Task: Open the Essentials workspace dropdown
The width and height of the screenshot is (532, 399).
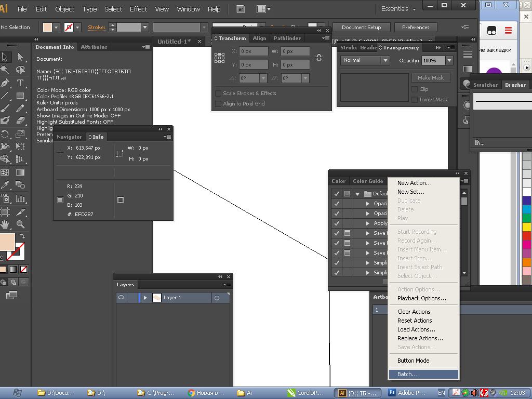Action: pyautogui.click(x=398, y=9)
